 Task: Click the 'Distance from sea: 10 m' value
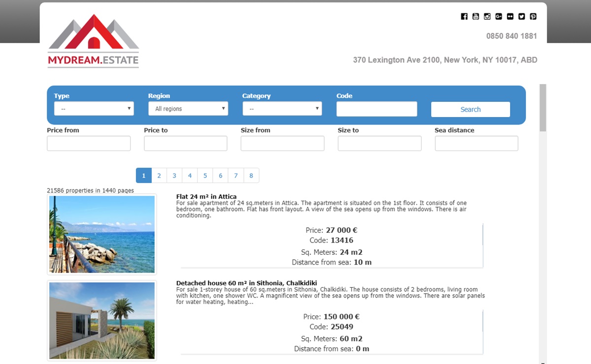click(362, 262)
